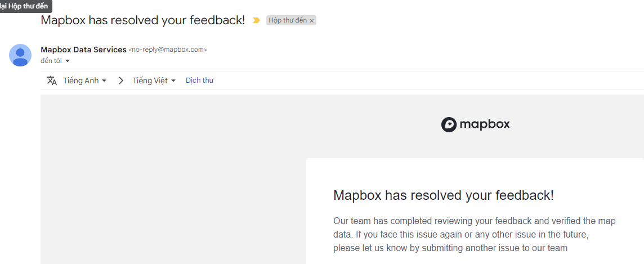Click the paragraph starting 'Our team has completed'
This screenshot has height=264, width=644.
[x=475, y=234]
